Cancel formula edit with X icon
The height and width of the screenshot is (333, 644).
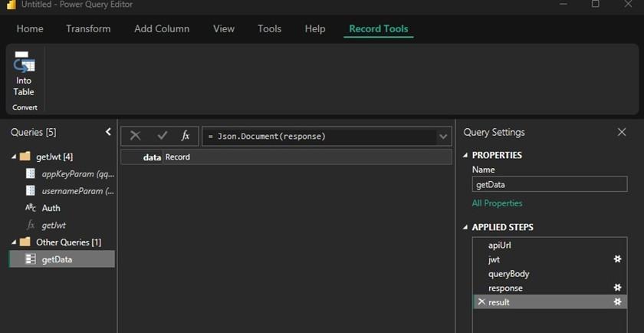135,136
